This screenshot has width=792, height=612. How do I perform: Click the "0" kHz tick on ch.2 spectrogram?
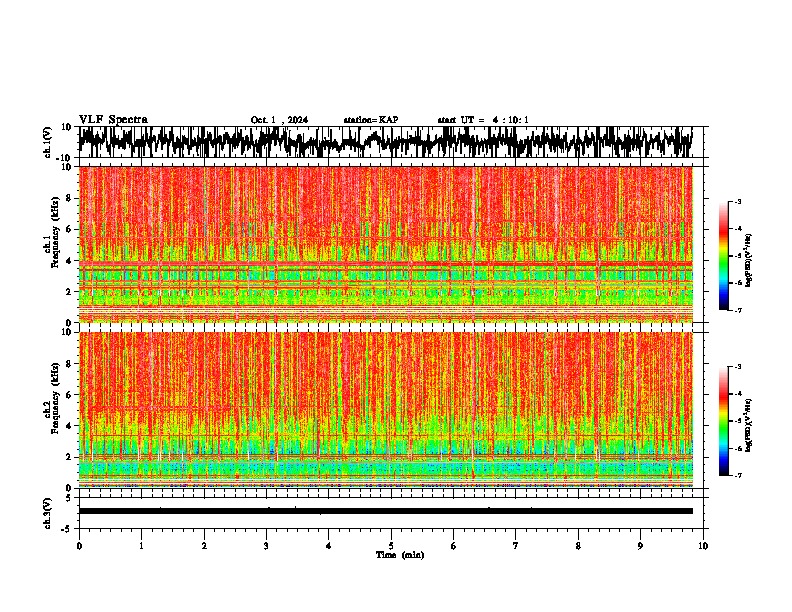coord(69,488)
